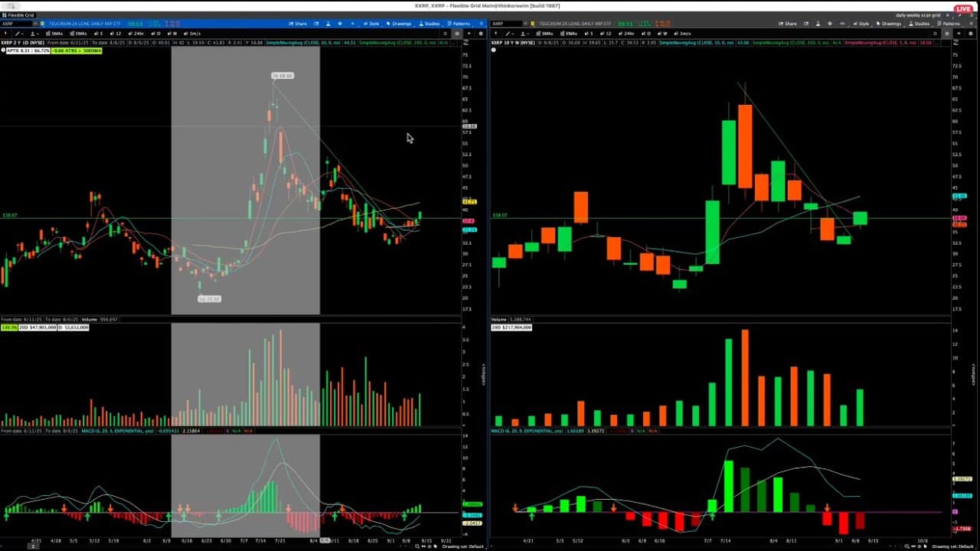The height and width of the screenshot is (551, 980).
Task: Open the Studies menu in the daily chart
Action: [430, 24]
